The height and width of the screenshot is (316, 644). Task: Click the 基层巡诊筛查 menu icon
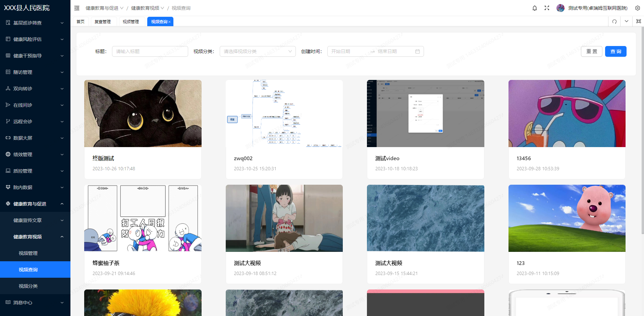8,22
